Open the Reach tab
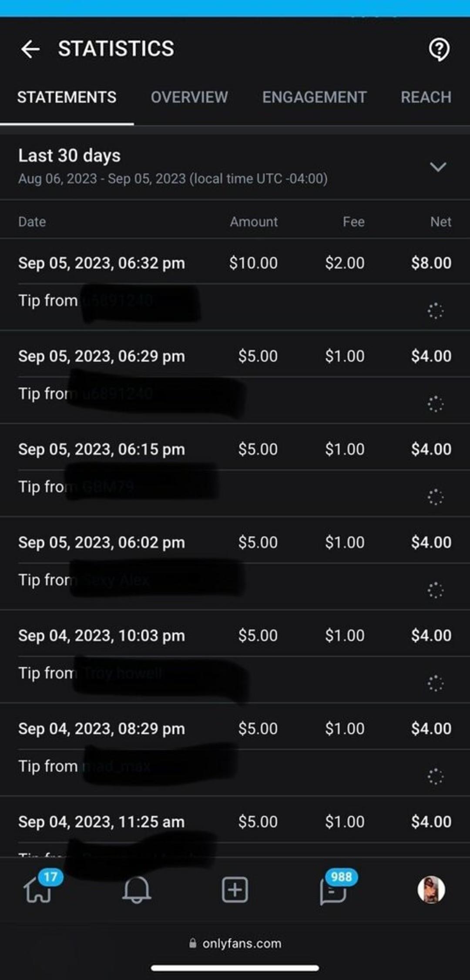The image size is (470, 980). pos(426,97)
